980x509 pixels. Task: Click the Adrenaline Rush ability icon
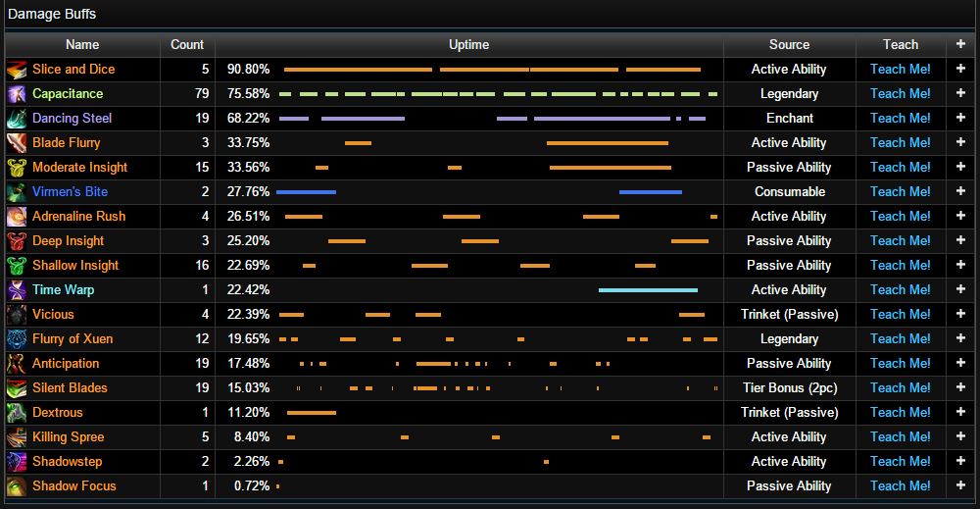point(17,217)
